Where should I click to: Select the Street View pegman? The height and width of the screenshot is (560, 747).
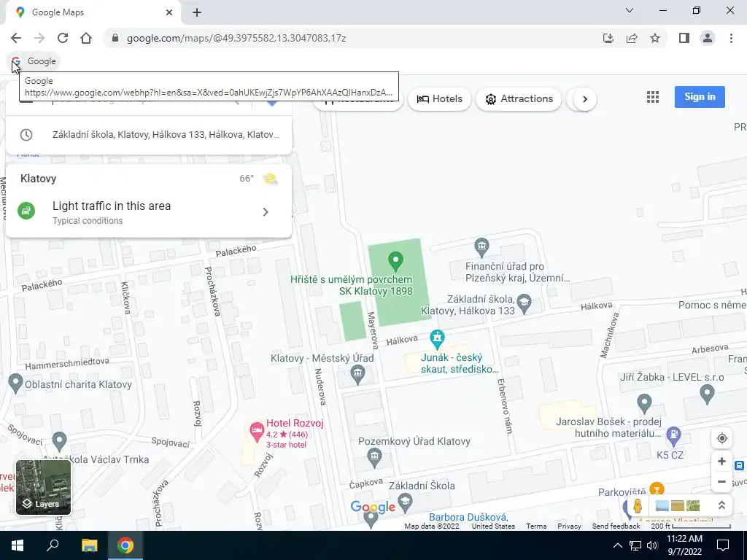pyautogui.click(x=638, y=506)
